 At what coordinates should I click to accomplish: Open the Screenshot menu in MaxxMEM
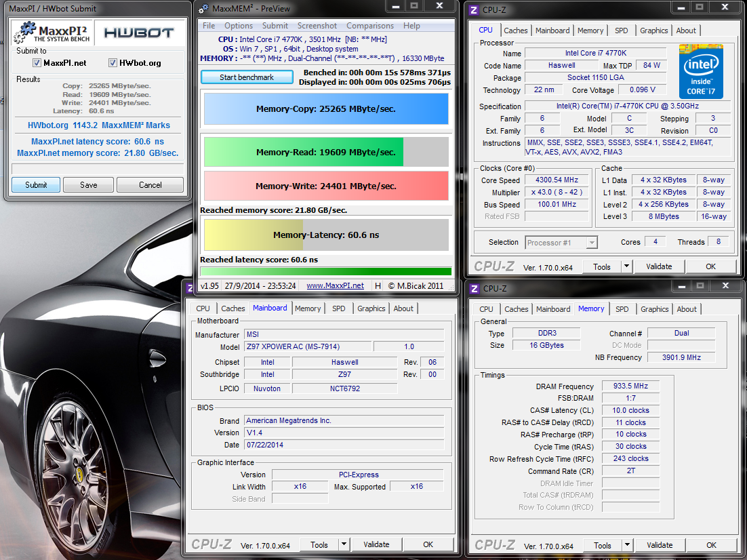(317, 26)
